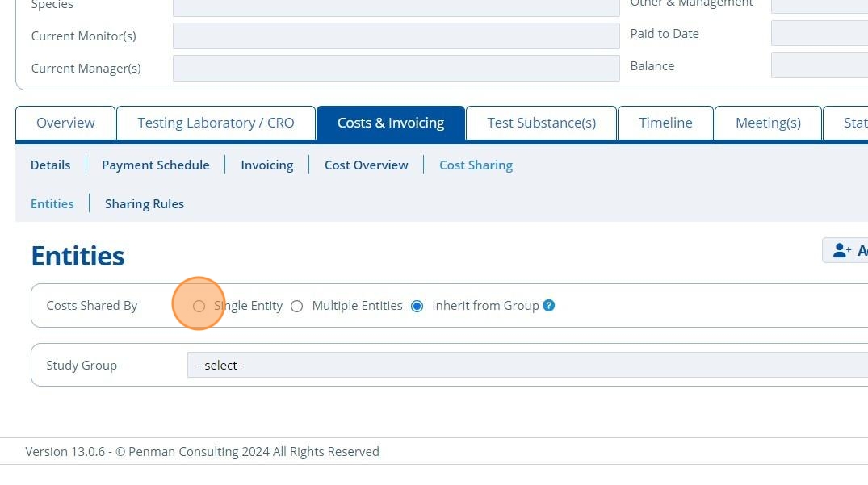The height and width of the screenshot is (485, 868).
Task: Open the Study Group select dropdown
Action: click(x=527, y=365)
